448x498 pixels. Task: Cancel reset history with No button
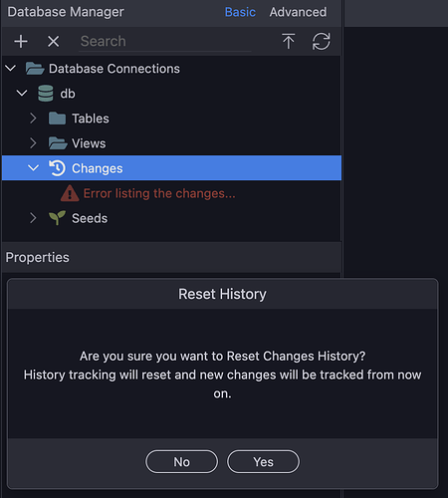[182, 462]
